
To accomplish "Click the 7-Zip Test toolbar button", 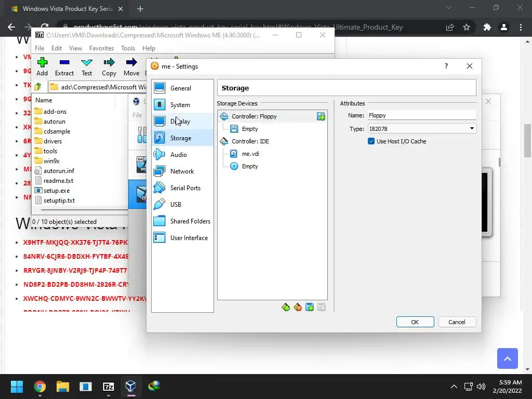I will (87, 67).
